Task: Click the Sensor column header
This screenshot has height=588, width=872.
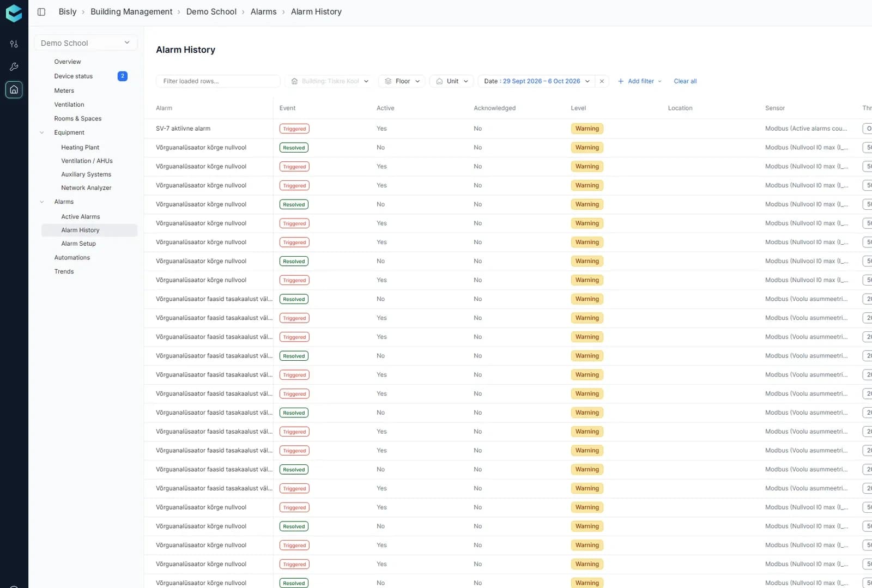Action: tap(775, 108)
